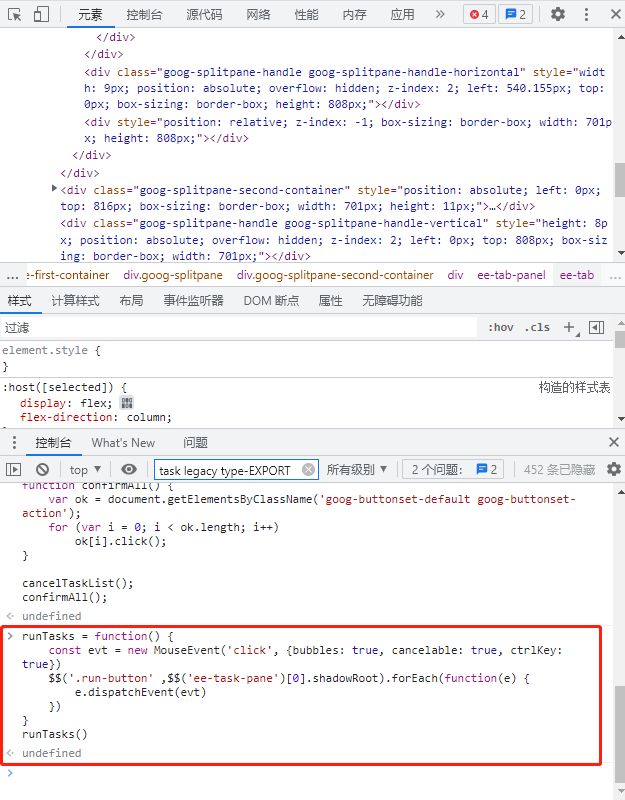Select the drawer 控制台 tab
Viewport: 625px width, 800px height.
tap(53, 443)
